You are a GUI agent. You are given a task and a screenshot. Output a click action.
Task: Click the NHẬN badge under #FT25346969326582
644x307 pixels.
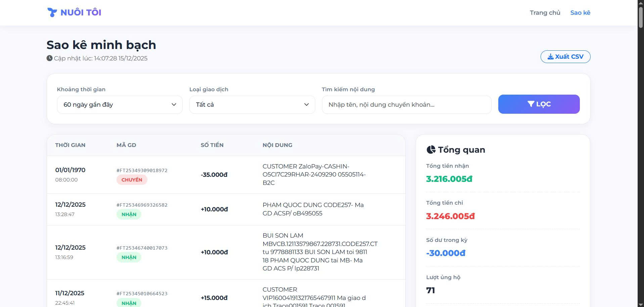(x=129, y=214)
